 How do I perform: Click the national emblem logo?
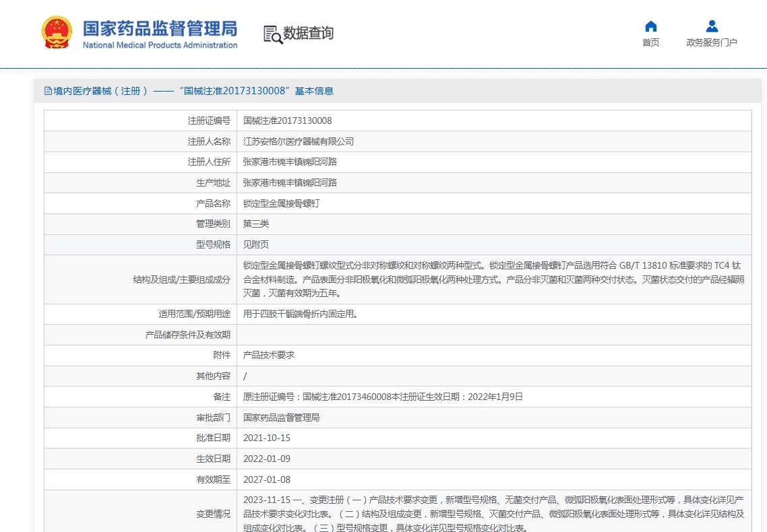click(57, 32)
